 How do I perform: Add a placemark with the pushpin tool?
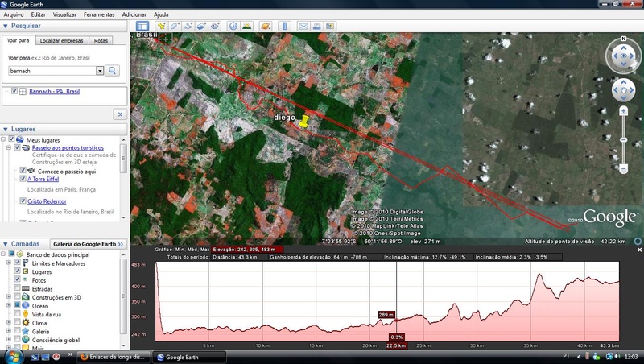[x=162, y=27]
